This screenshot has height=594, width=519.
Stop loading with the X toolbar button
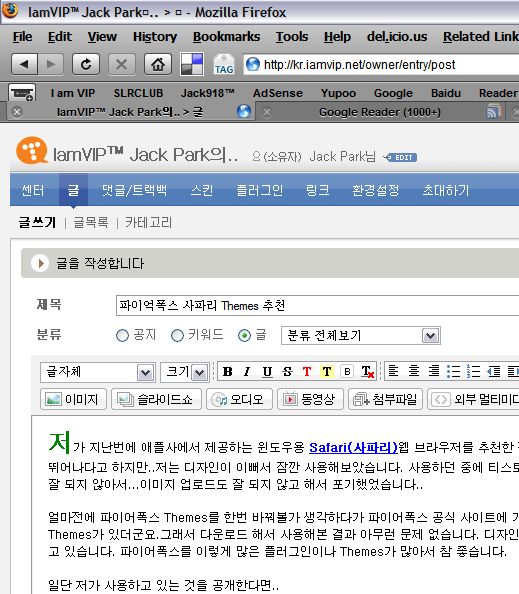[x=122, y=64]
